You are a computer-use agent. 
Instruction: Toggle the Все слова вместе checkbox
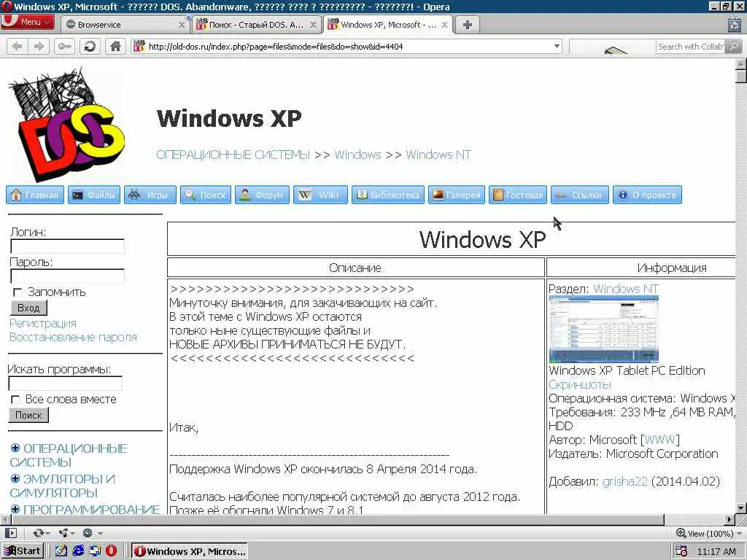16,399
